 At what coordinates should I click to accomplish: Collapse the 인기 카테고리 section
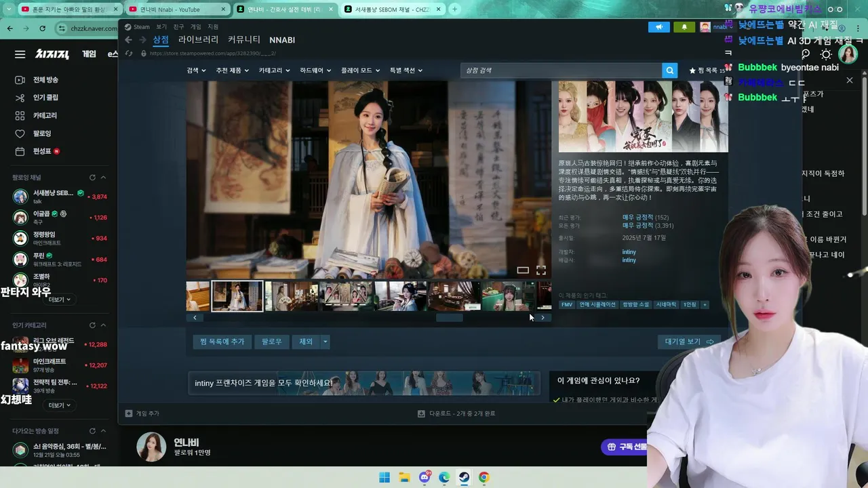click(104, 325)
